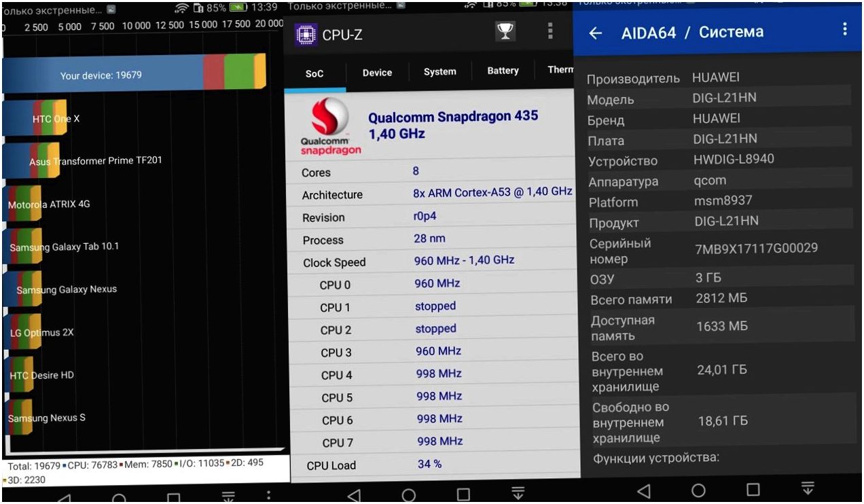Open Quadrant three-dot menu in nav bar
The height and width of the screenshot is (504, 864).
[269, 496]
